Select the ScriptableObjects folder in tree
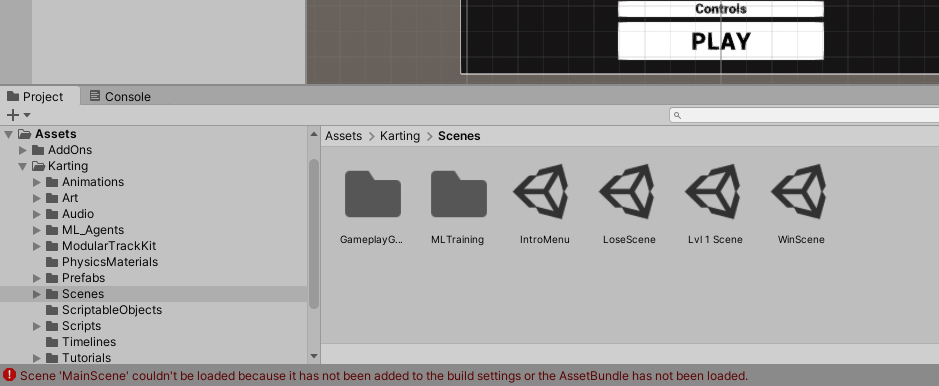The image size is (939, 386). (112, 310)
